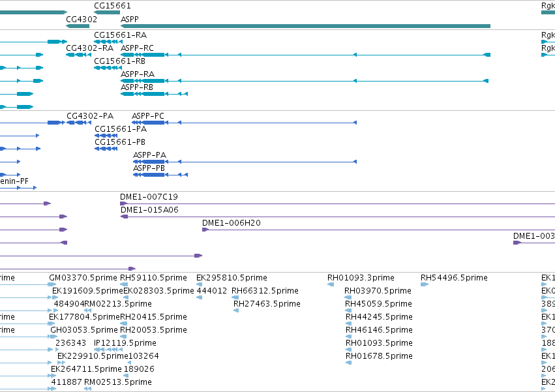The width and height of the screenshot is (555, 392).
Task: Click the RH01093.3prime EST label
Action: 361,278
